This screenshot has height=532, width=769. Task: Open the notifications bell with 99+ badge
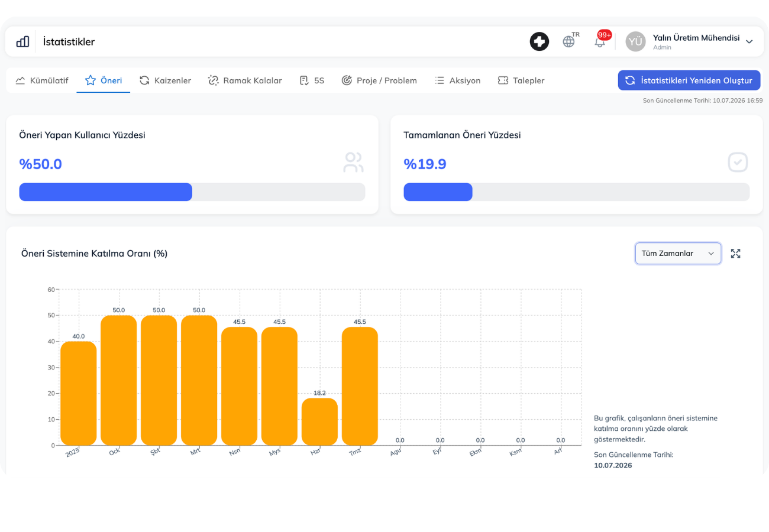click(x=600, y=41)
